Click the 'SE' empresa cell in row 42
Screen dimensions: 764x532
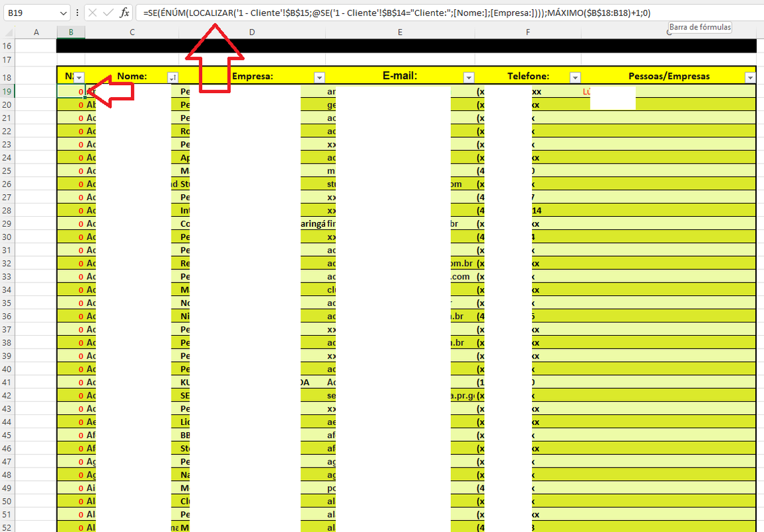(252, 395)
